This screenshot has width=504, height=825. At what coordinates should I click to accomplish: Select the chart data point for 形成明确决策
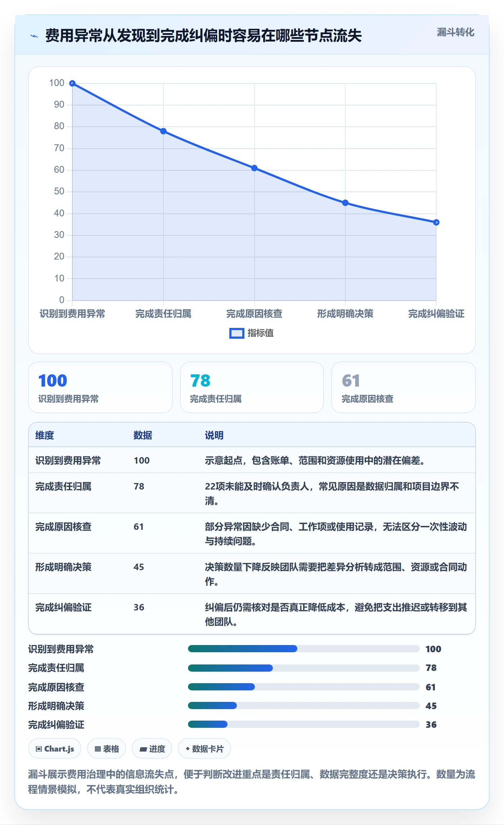click(x=345, y=203)
